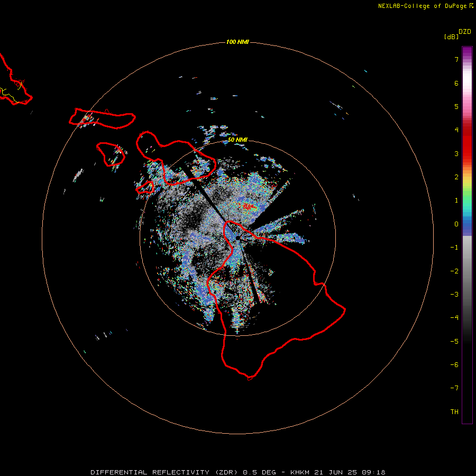Click the red high-ZDR echo cluster north of radar
This screenshot has height=476, width=476.
[x=249, y=207]
